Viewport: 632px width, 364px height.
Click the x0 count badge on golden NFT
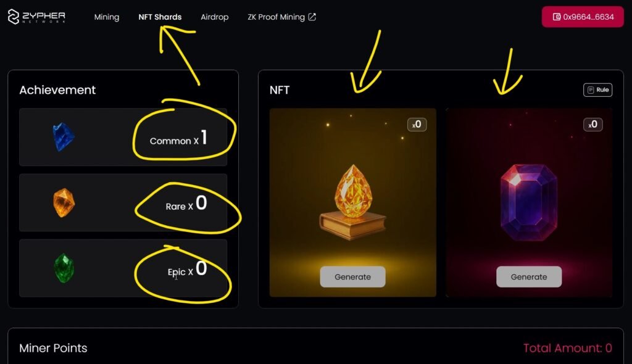[x=417, y=124]
